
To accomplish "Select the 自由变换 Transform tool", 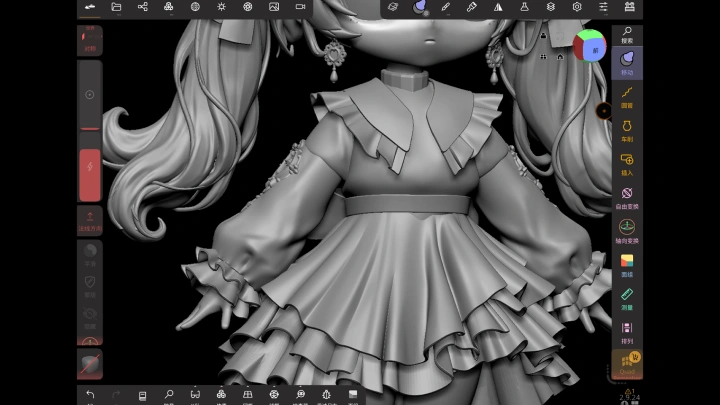I will click(x=627, y=198).
